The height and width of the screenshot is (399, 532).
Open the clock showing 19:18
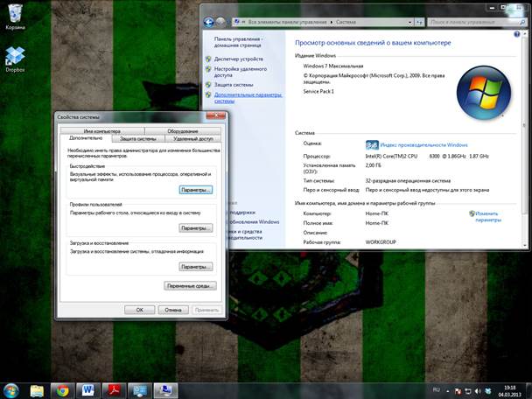tap(509, 391)
